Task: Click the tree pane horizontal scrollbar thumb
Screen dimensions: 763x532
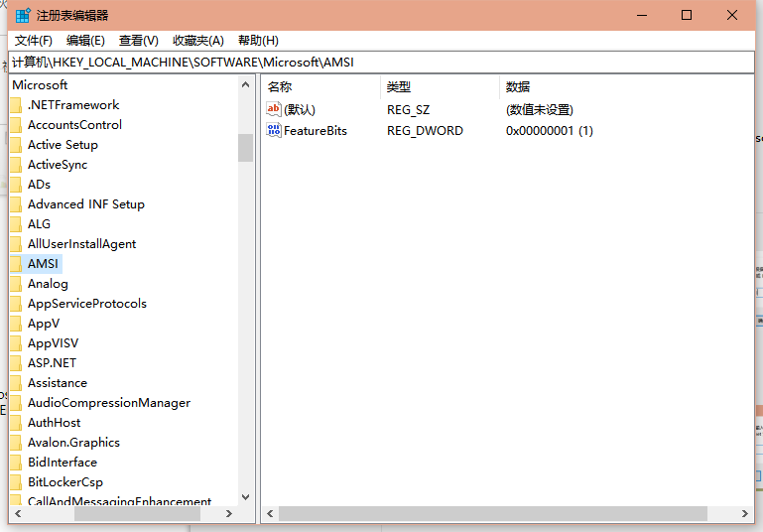Action: (x=137, y=513)
